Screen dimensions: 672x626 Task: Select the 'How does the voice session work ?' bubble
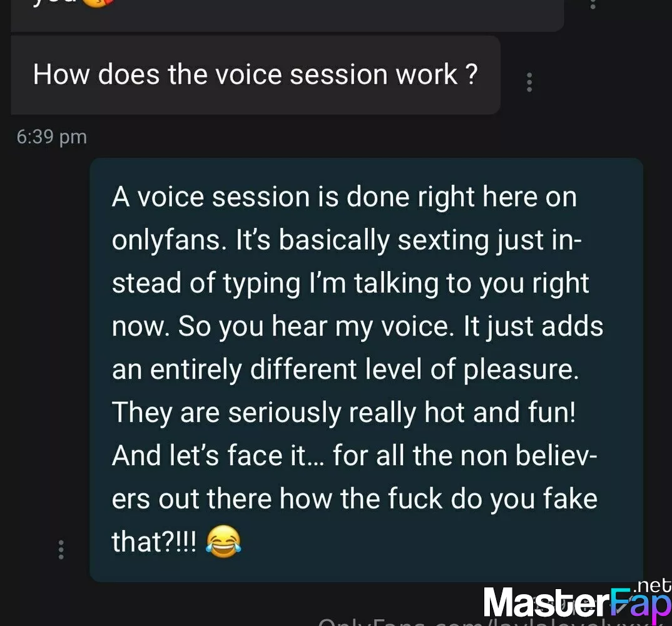(255, 75)
